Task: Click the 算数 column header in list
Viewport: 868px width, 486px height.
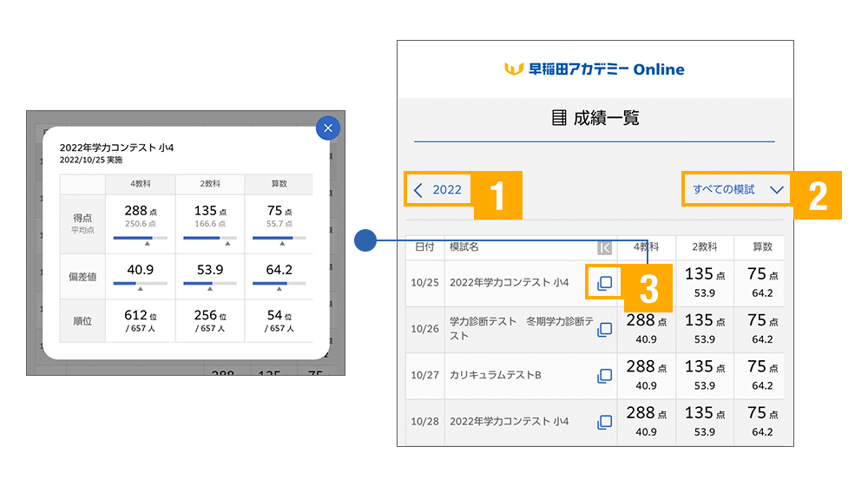Action: click(x=762, y=246)
